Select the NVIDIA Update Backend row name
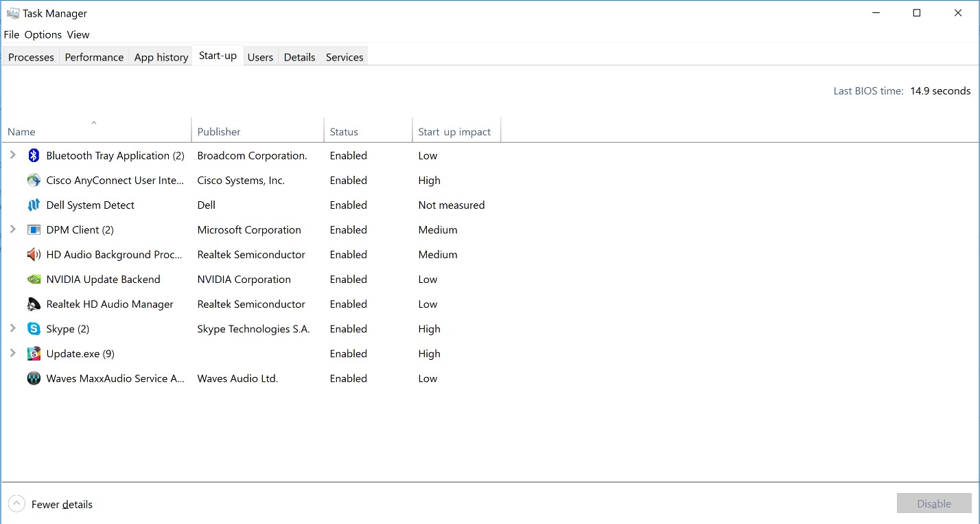Screen dimensions: 980x524 (103, 280)
